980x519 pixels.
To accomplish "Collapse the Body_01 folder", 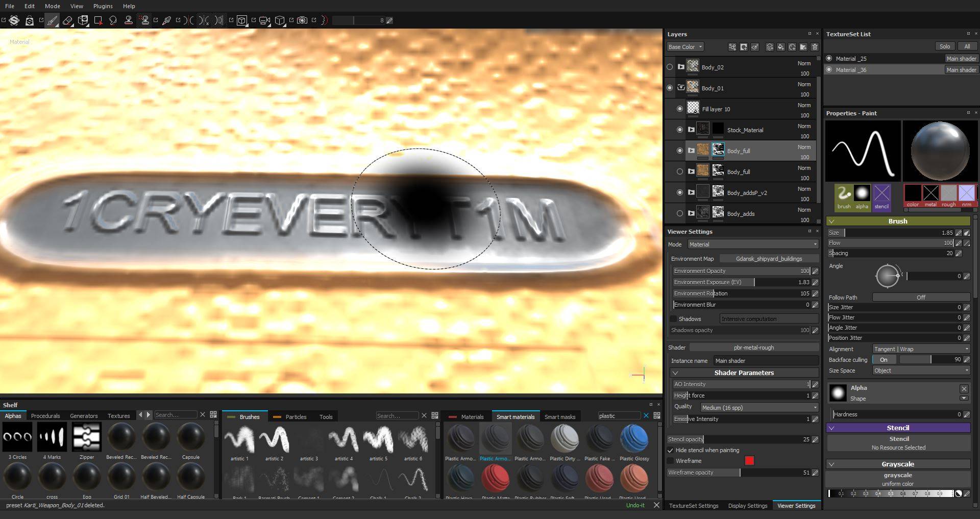I will (x=681, y=88).
